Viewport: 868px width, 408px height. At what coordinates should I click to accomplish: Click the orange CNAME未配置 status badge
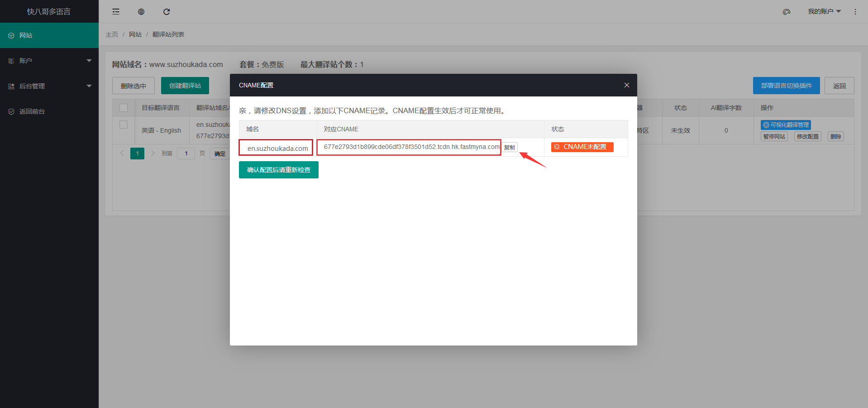(x=582, y=147)
